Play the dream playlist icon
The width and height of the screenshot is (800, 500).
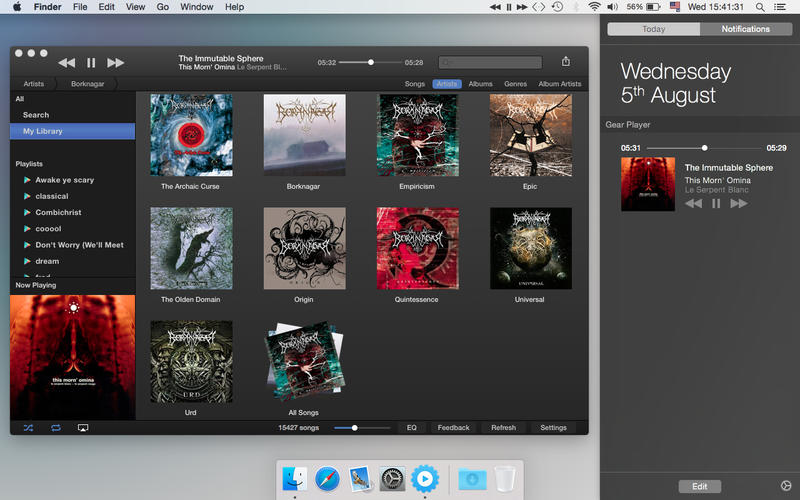[27, 261]
